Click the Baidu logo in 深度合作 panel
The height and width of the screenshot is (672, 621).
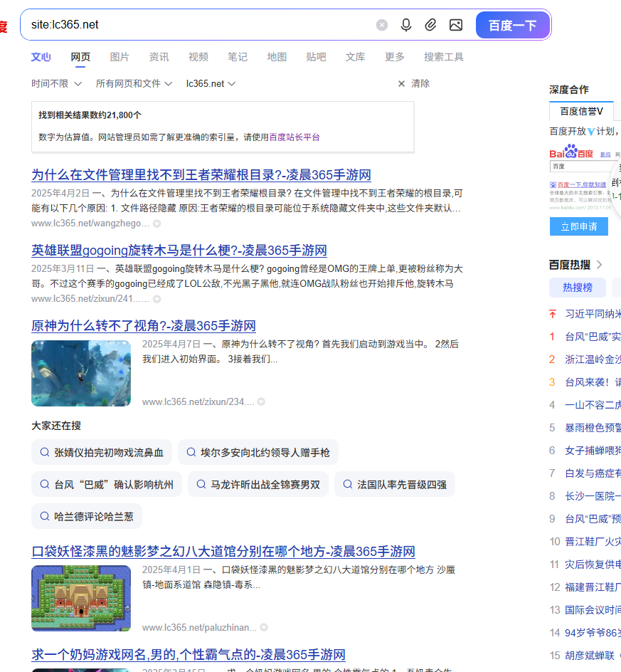click(x=571, y=152)
